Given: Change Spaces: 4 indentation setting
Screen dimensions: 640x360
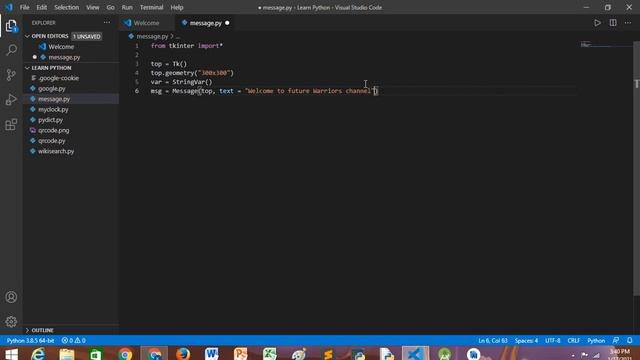Looking at the screenshot, I should click(x=526, y=340).
